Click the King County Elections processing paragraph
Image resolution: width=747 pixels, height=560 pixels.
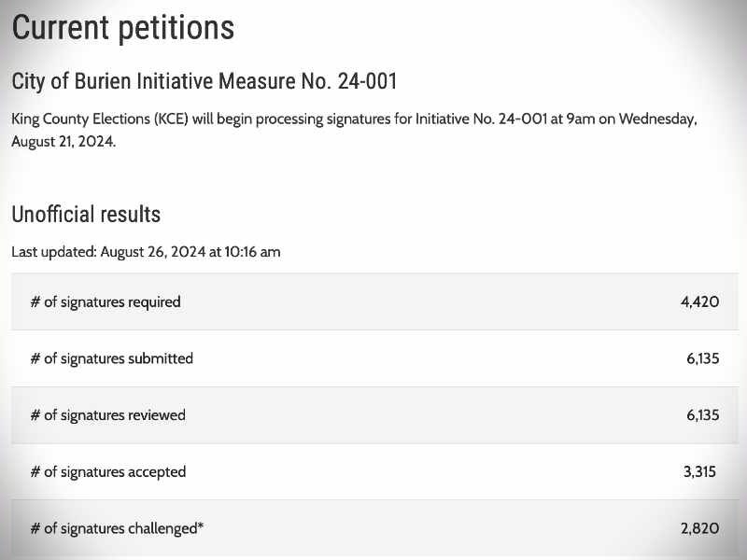coord(354,130)
